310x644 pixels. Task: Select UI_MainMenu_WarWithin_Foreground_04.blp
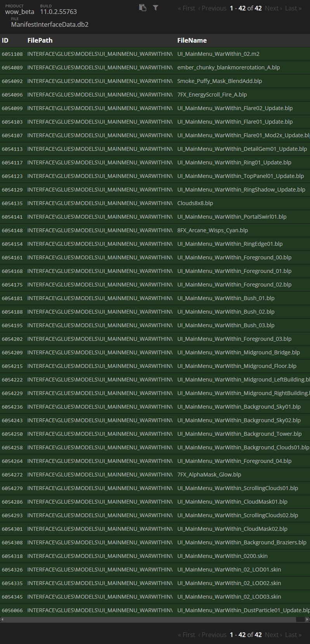click(234, 461)
